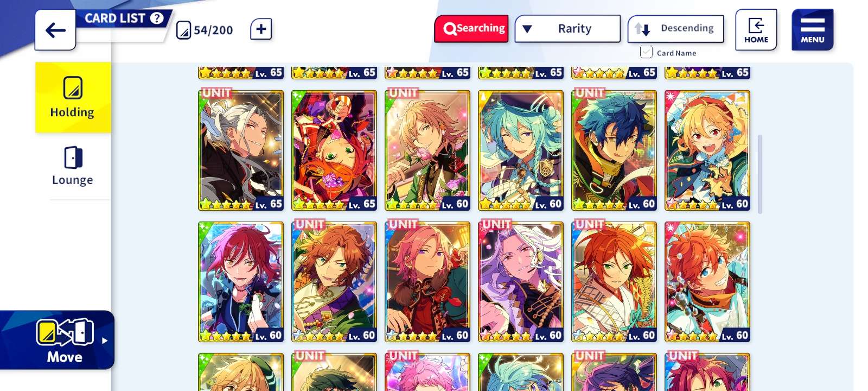
Task: Click the card list vertical scrollbar
Action: pos(760,174)
